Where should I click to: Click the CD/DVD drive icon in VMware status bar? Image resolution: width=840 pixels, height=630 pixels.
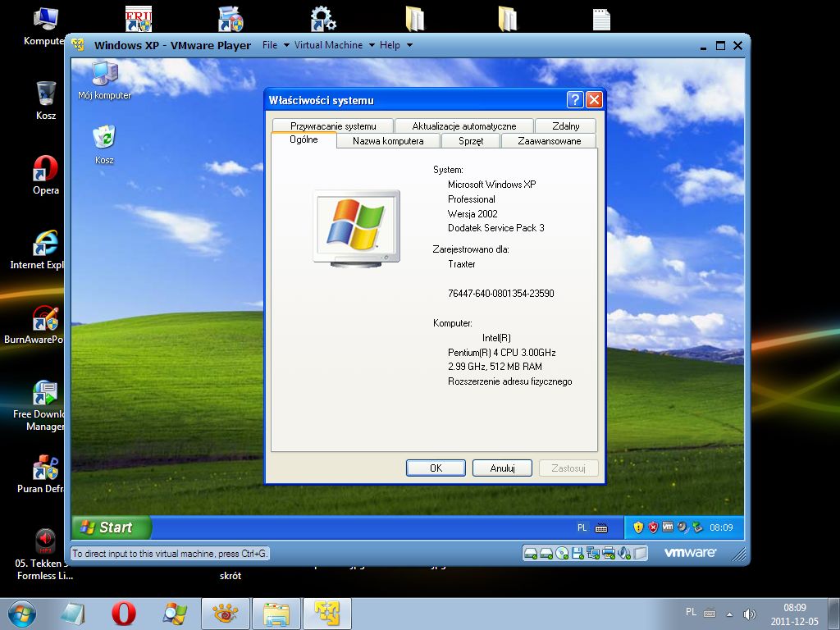pyautogui.click(x=561, y=554)
